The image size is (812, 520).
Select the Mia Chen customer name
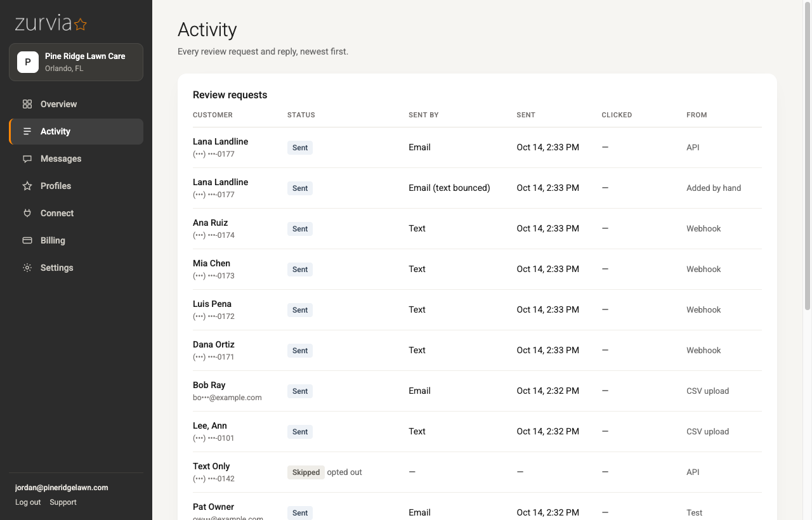coord(211,263)
